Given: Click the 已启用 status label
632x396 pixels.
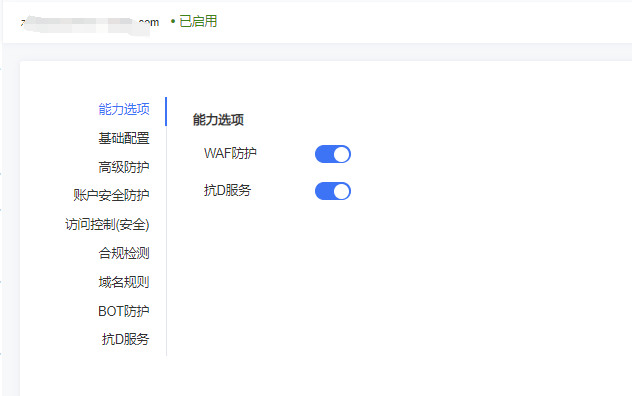Looking at the screenshot, I should 198,21.
